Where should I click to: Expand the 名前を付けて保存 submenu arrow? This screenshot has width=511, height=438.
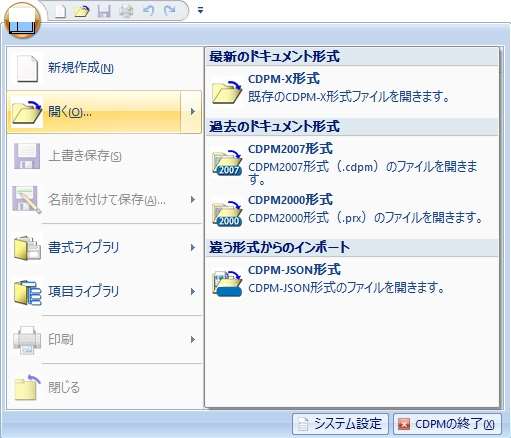(192, 200)
